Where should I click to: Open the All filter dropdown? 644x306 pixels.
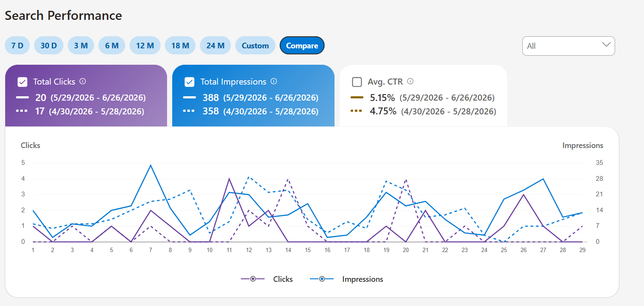(x=568, y=46)
